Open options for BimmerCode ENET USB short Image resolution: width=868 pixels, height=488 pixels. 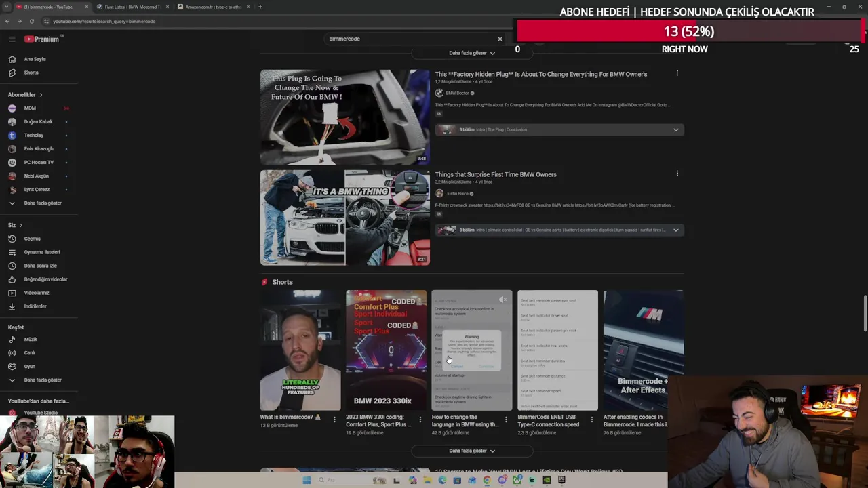point(591,420)
